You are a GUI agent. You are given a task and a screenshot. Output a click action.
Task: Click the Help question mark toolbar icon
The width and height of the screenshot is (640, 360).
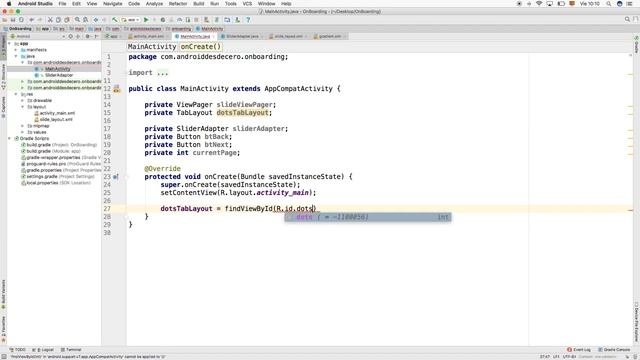tap(248, 20)
